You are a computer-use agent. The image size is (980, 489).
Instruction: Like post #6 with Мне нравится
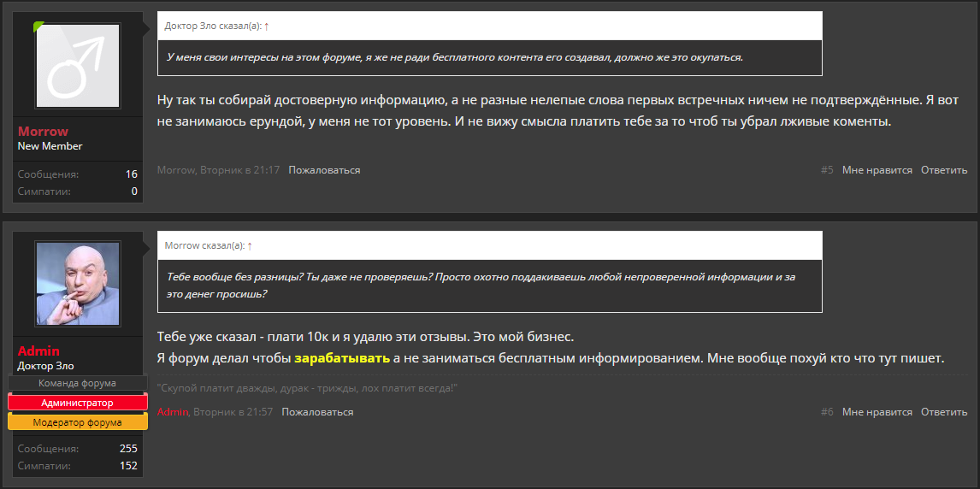[877, 412]
